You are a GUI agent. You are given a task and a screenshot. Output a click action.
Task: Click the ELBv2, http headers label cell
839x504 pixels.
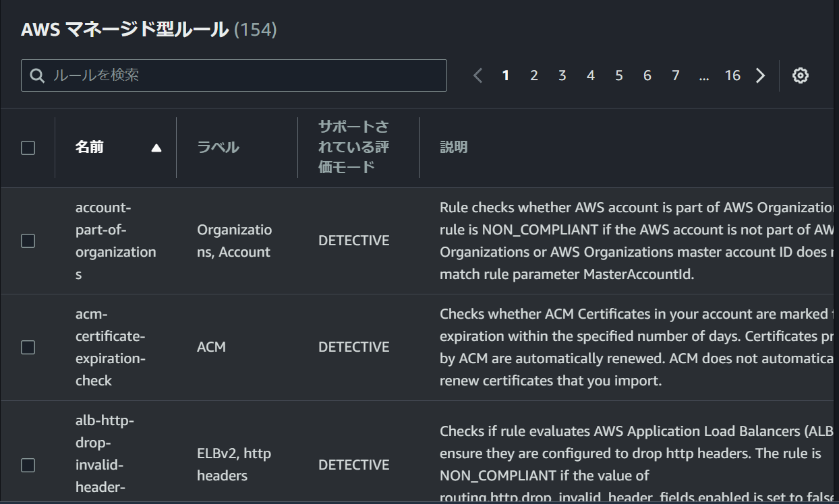coord(234,464)
